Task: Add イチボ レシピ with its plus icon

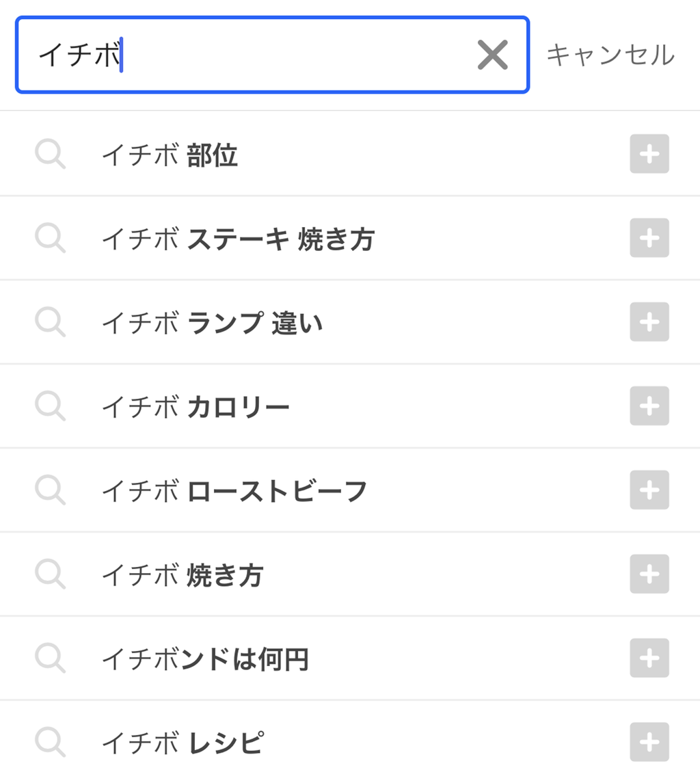Action: point(649,742)
